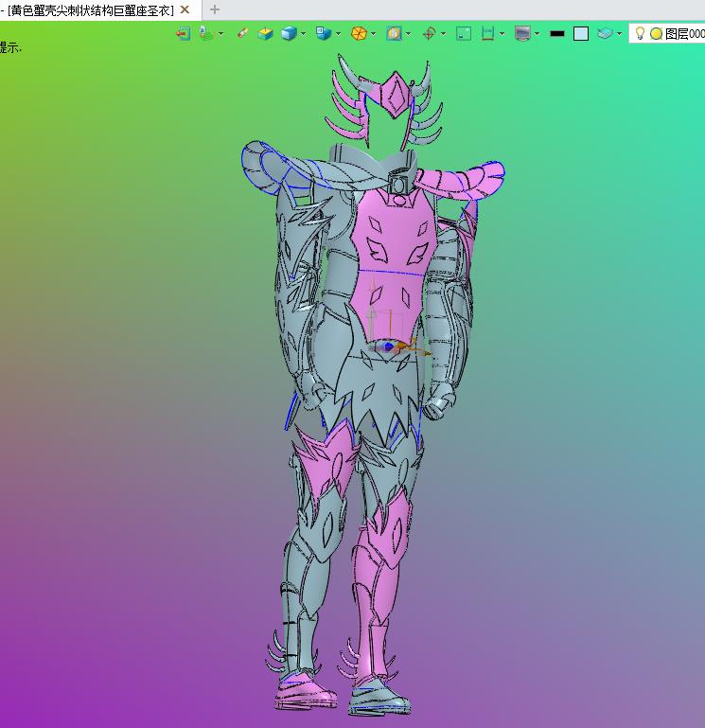705x728 pixels.
Task: Toggle the light bulb visibility icon
Action: (x=640, y=33)
